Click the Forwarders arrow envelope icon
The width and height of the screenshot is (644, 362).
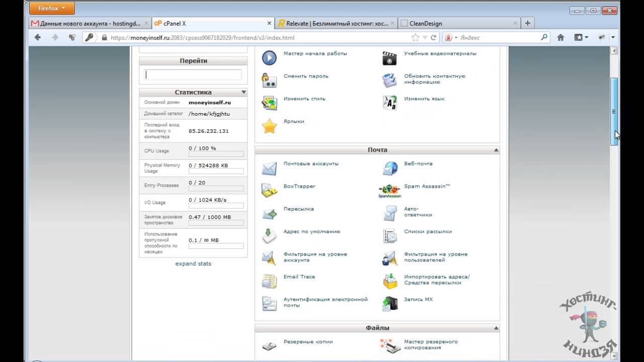269,213
